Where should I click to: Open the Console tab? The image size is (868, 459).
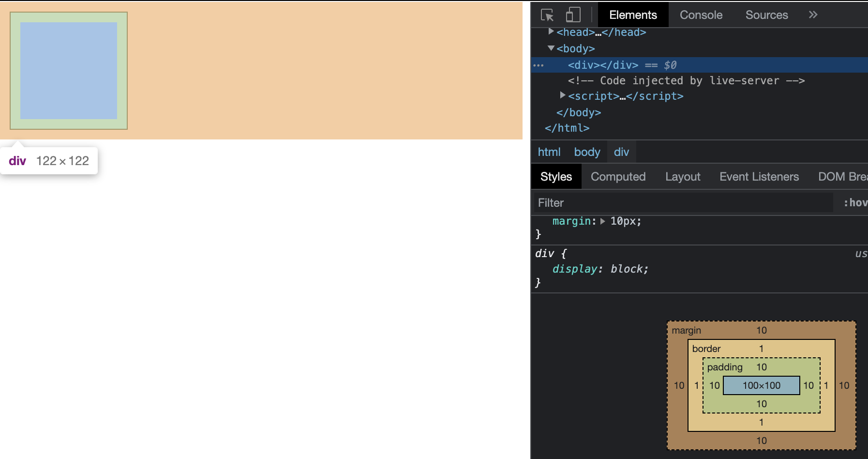coord(701,15)
